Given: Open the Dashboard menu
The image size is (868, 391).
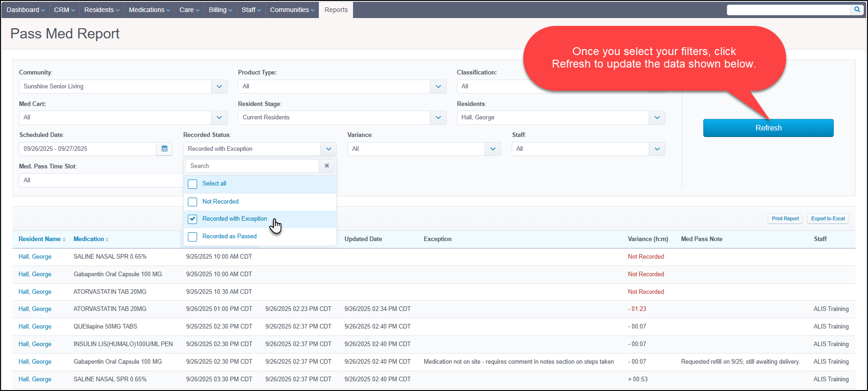Looking at the screenshot, I should click(25, 10).
